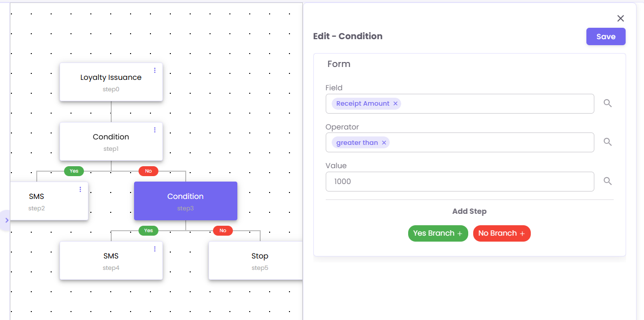This screenshot has height=320, width=644.
Task: Remove the Receipt Amount tag
Action: [395, 104]
